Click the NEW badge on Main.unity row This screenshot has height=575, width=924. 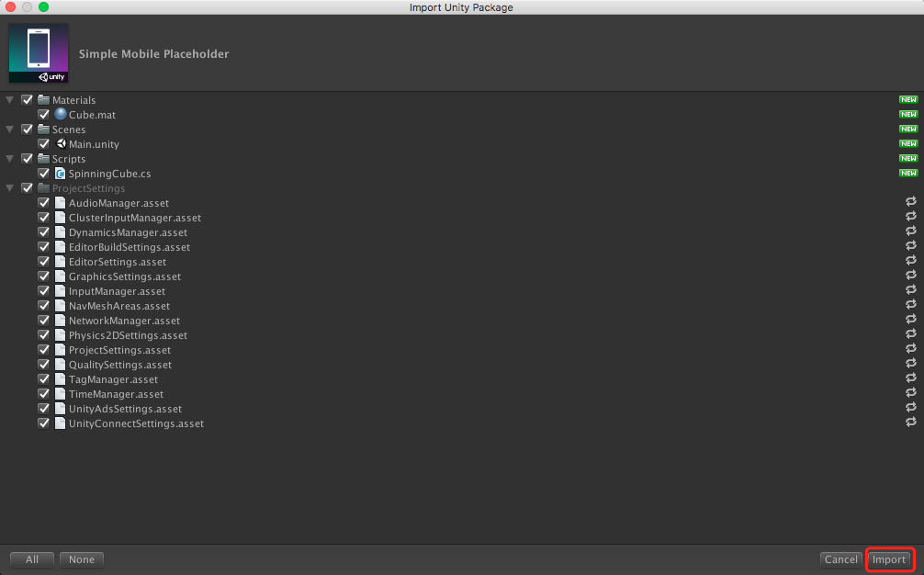pyautogui.click(x=908, y=143)
